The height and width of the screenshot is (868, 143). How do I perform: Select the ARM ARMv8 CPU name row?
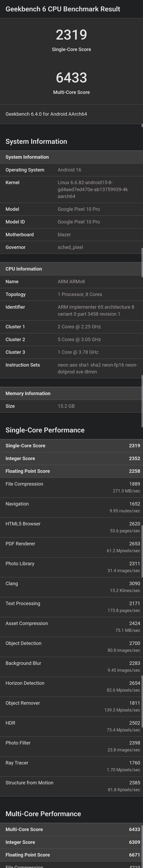click(71, 281)
